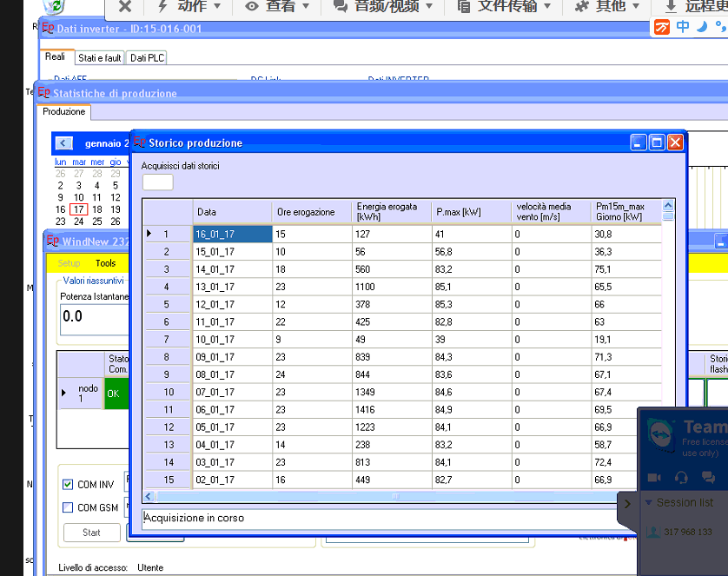
Task: Click the green OK status cell
Action: (x=116, y=394)
